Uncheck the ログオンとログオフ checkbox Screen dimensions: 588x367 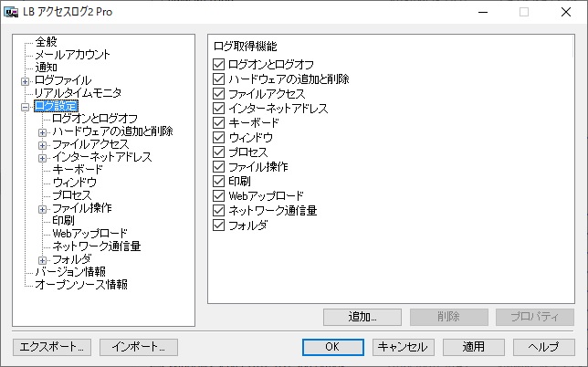coord(218,65)
